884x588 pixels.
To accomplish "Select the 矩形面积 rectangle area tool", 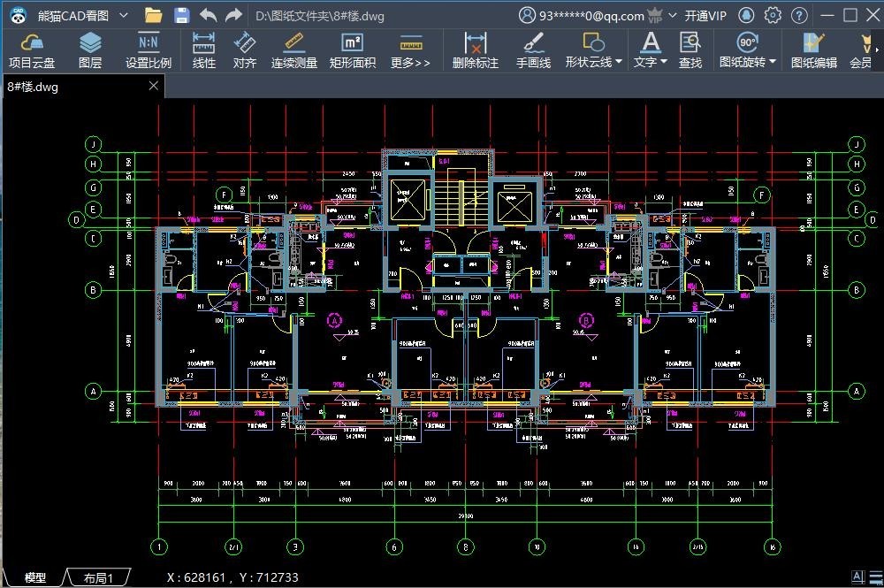I will coord(352,50).
